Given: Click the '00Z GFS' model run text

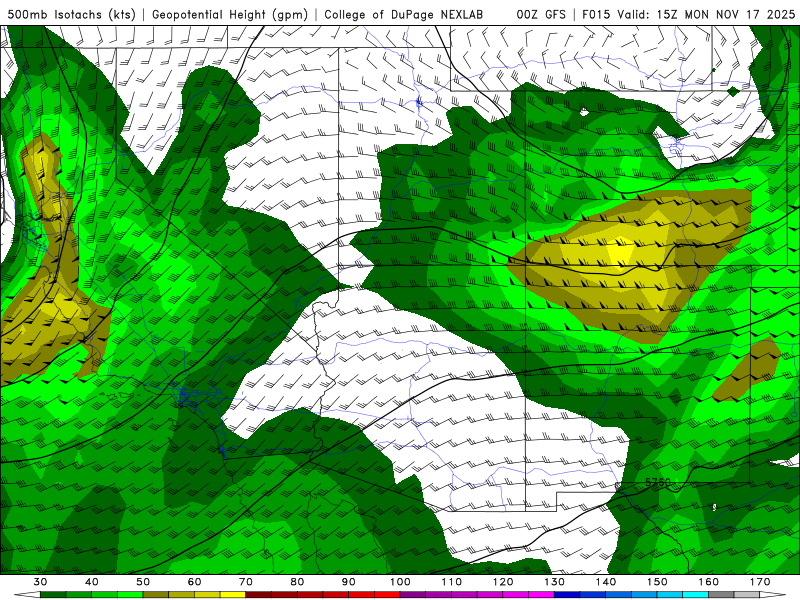Looking at the screenshot, I should point(541,15).
